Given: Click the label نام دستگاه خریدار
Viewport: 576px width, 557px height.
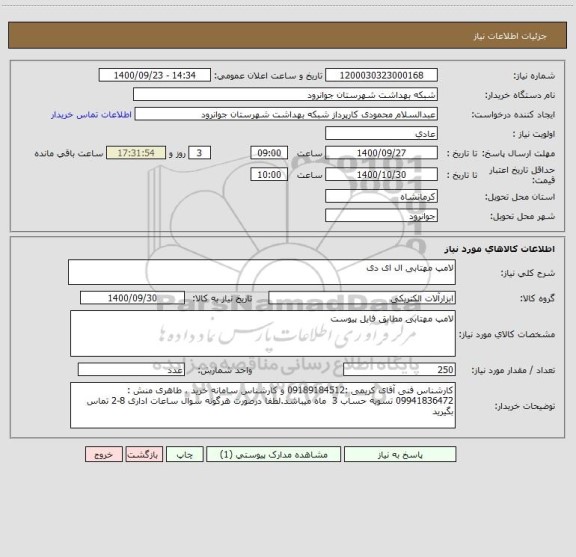Looking at the screenshot, I should click(x=520, y=96).
